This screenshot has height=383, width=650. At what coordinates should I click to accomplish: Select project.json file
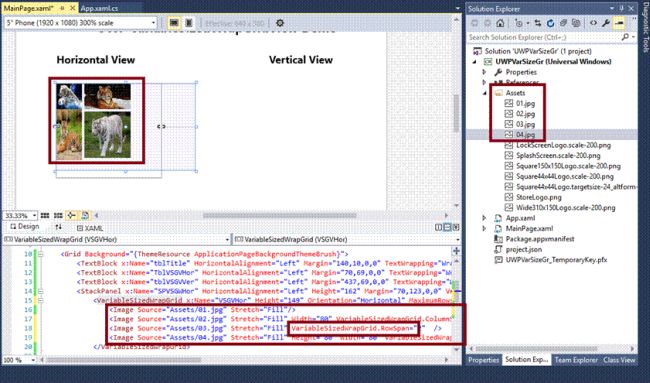point(524,249)
